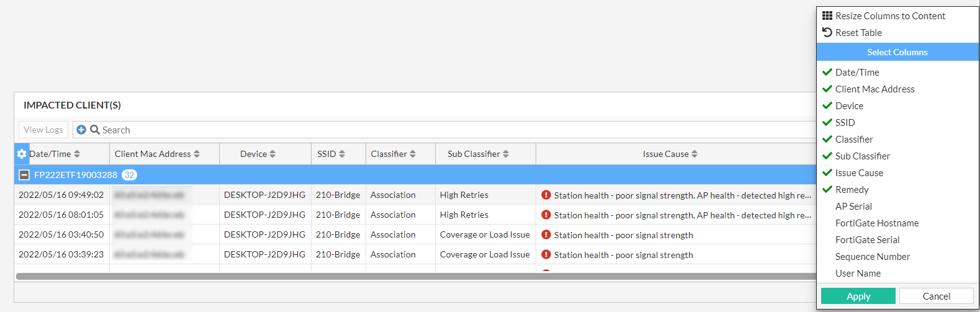This screenshot has height=312, width=980.
Task: Click the red warning icon in first row
Action: [x=546, y=195]
